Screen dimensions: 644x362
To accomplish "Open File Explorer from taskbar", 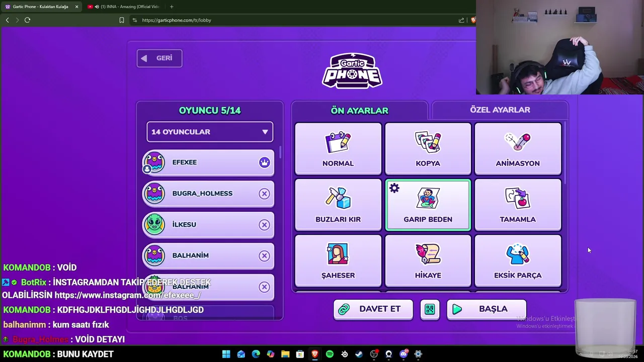I will (x=285, y=354).
